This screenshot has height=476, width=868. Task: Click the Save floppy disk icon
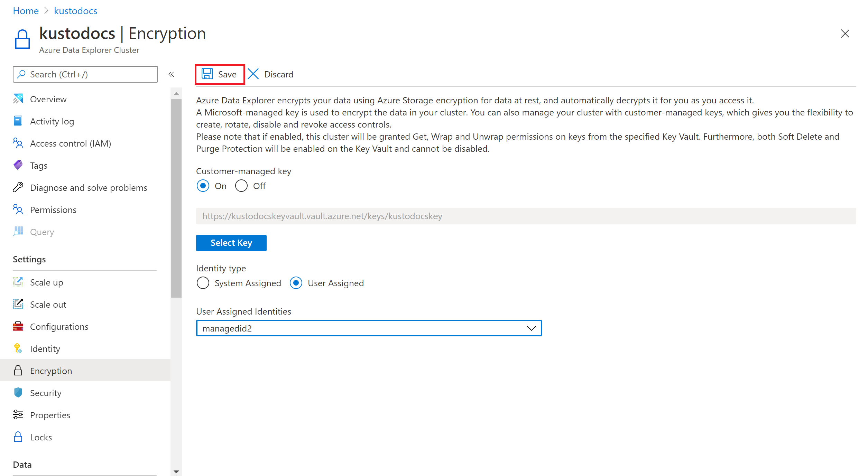(207, 74)
